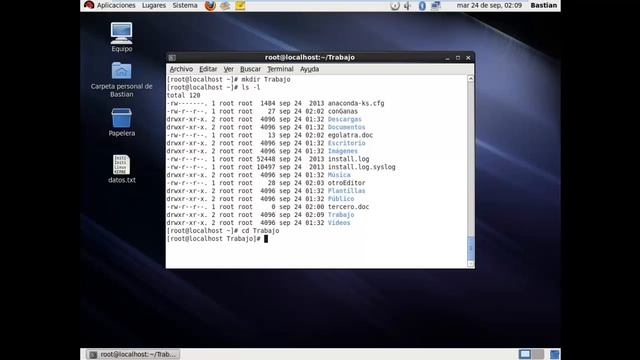Click the install.log.syslog filename
The height and width of the screenshot is (360, 640).
point(361,167)
